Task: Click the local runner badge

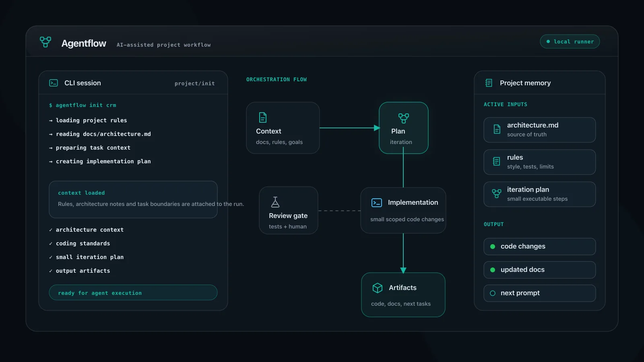Action: [570, 41]
